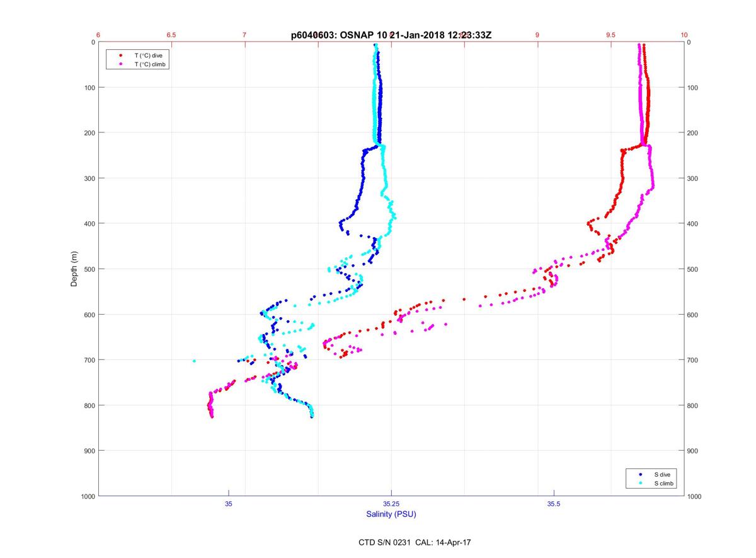Click temperature tick label 9 on top axis

537,35
